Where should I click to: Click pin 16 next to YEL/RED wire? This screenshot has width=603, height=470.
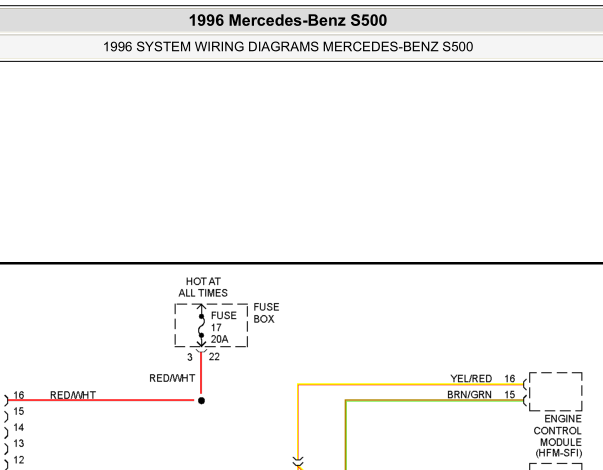click(x=510, y=379)
